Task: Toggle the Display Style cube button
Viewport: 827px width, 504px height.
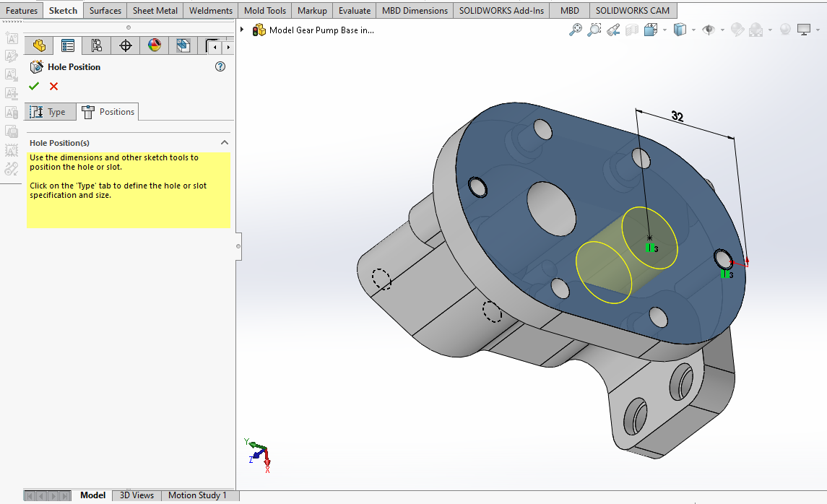Action: click(679, 30)
